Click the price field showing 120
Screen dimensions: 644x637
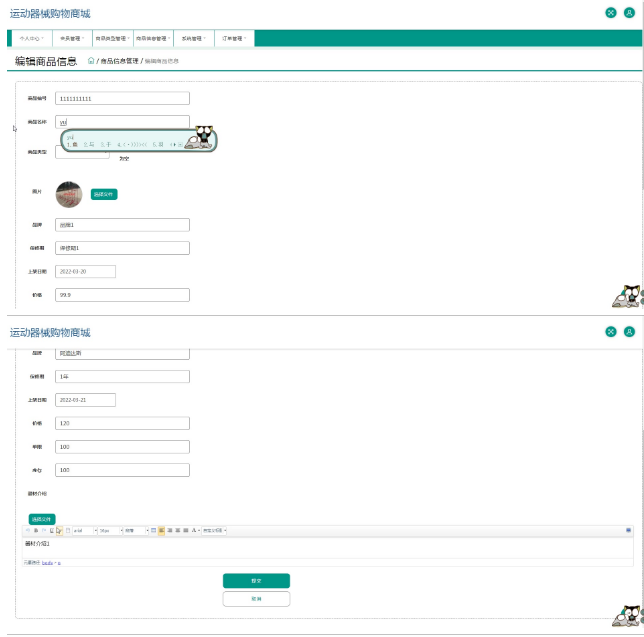pyautogui.click(x=122, y=423)
